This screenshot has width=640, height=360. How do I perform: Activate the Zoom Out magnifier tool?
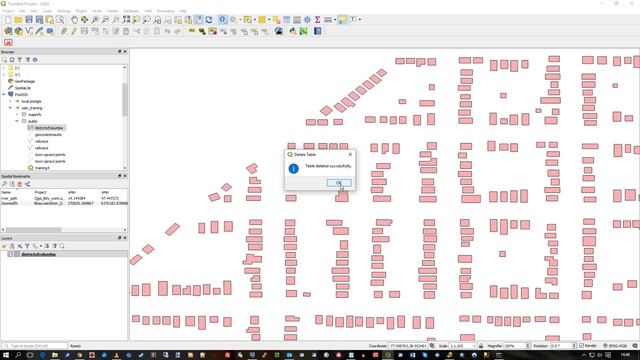pyautogui.click(x=105, y=20)
